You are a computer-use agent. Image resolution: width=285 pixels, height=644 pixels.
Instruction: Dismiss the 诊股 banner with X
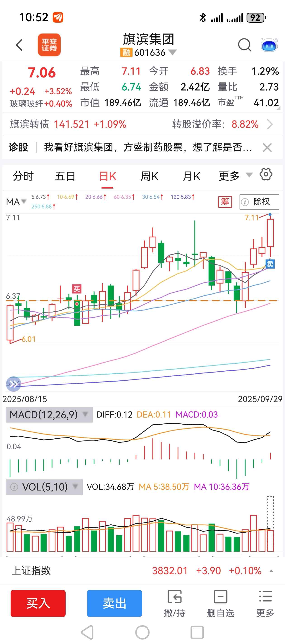point(267,147)
